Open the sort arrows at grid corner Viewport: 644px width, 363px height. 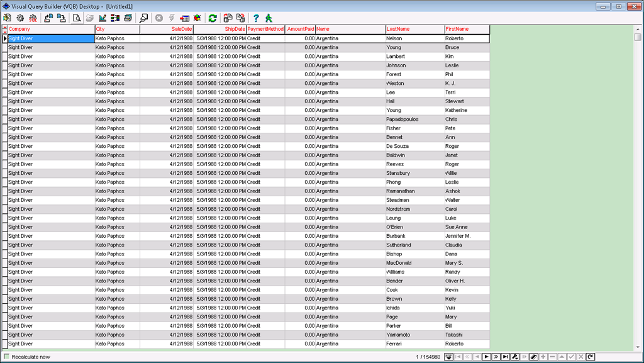point(5,29)
